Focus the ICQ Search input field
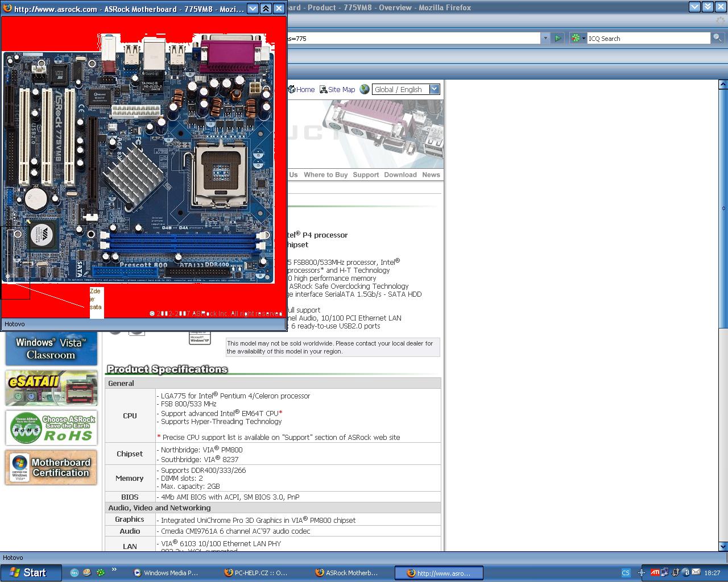Image resolution: width=728 pixels, height=582 pixels. pyautogui.click(x=649, y=38)
